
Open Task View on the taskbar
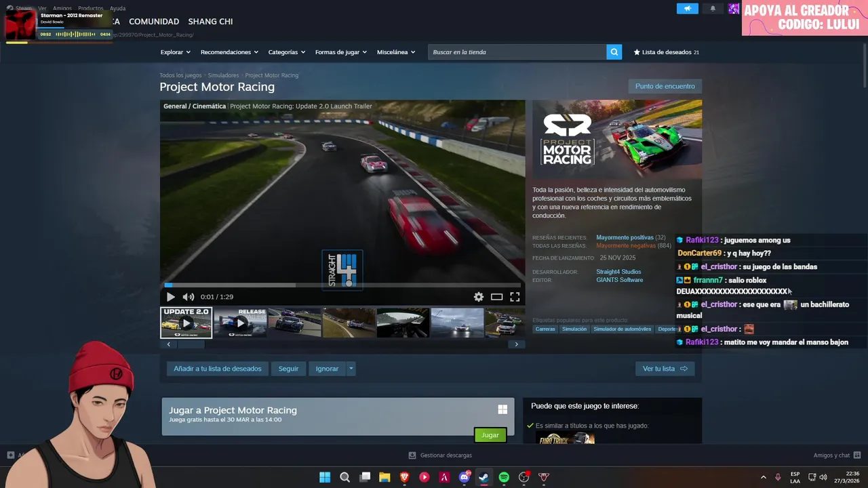tap(365, 477)
